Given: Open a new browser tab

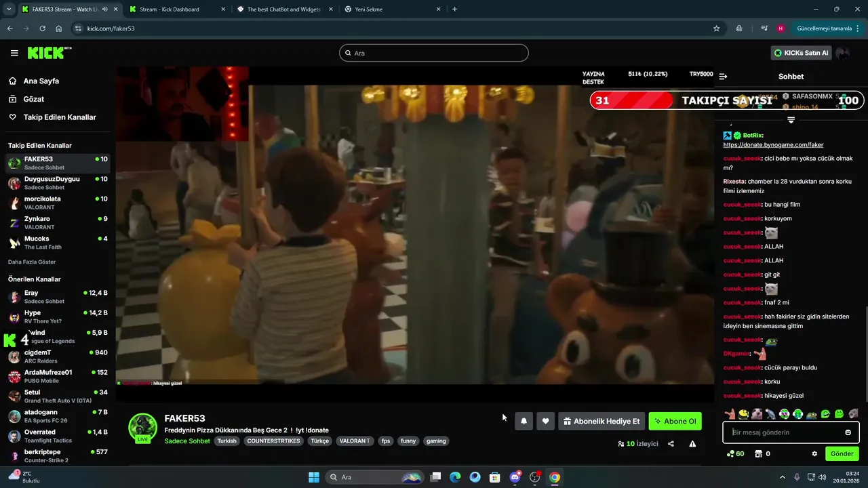Looking at the screenshot, I should (x=454, y=9).
